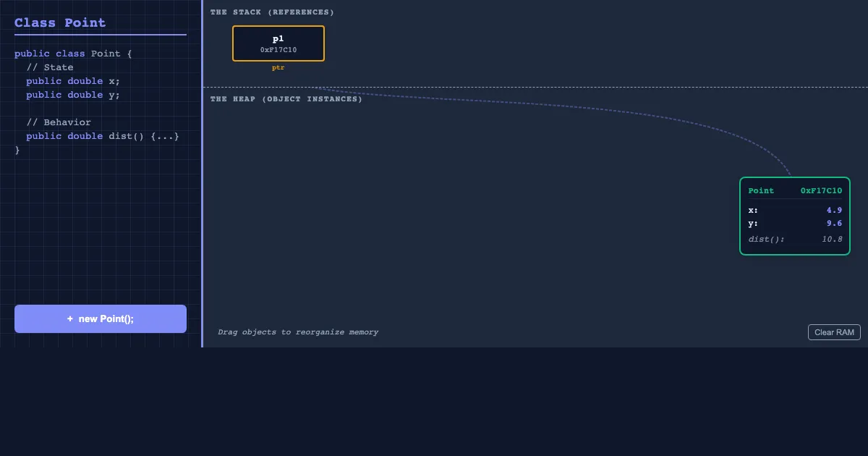
Task: Click THE HEAP (OBJECT INSTANCES) heading
Action: [286, 98]
